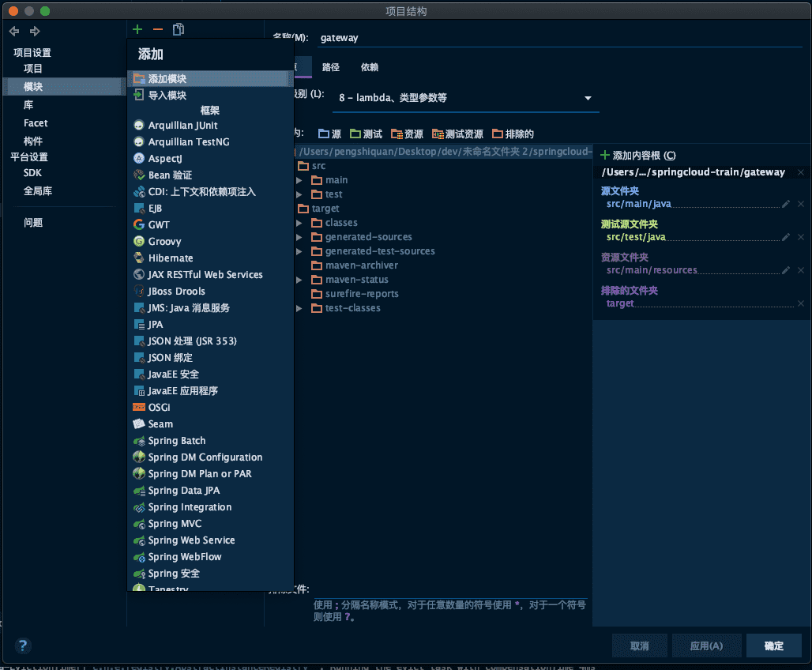Select the GWT framework entry

click(210, 225)
